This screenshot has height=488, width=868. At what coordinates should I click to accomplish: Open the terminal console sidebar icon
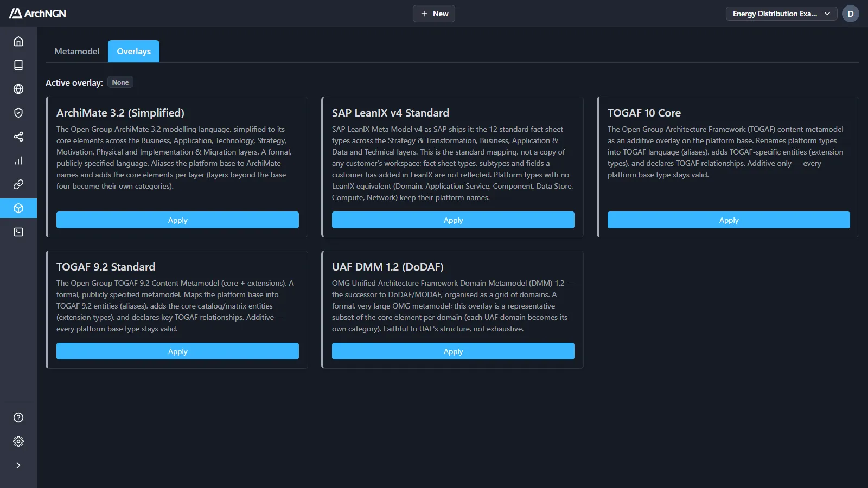click(18, 232)
